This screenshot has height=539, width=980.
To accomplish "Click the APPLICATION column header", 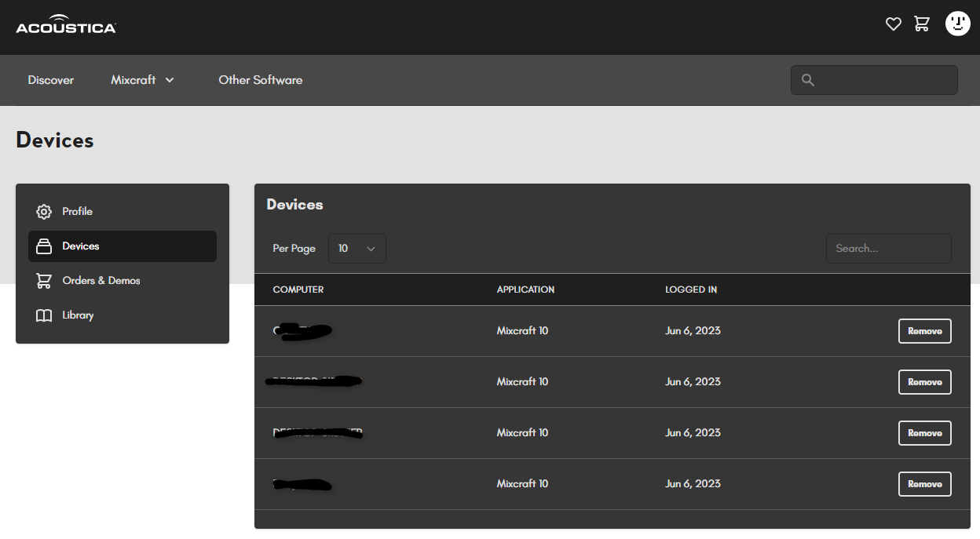I will click(x=525, y=290).
